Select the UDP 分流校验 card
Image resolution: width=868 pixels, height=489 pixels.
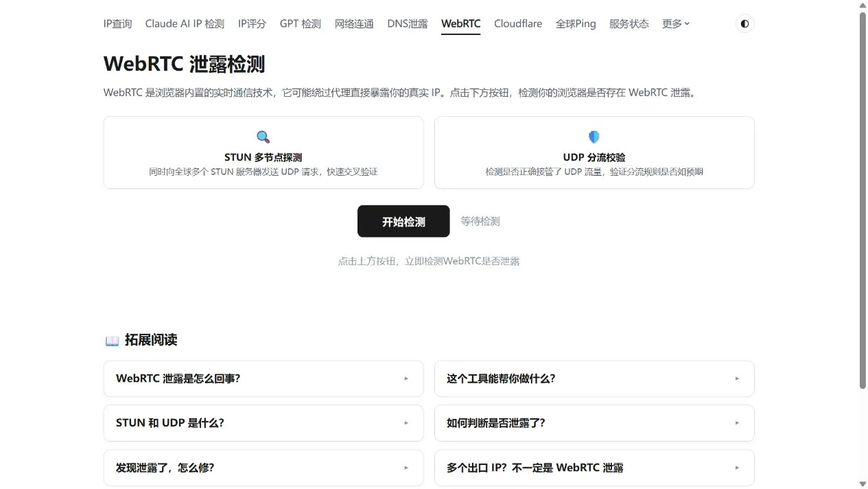(x=594, y=152)
